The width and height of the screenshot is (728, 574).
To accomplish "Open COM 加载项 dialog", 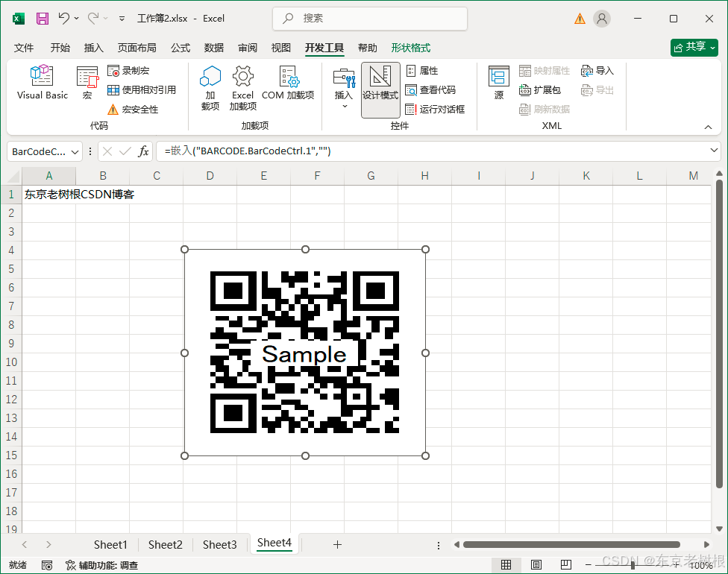I will point(288,83).
